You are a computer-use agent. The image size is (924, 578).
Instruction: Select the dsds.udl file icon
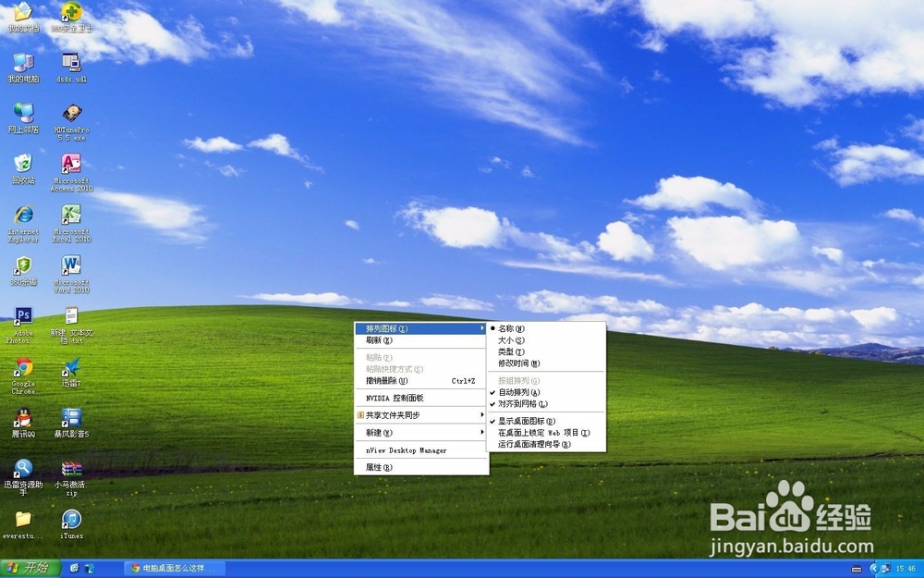(x=71, y=68)
